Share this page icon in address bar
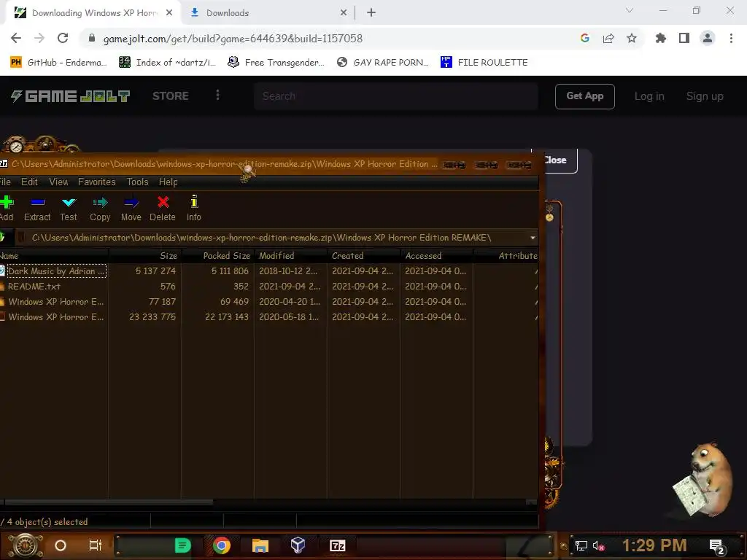Viewport: 747px width, 560px height. click(x=608, y=38)
